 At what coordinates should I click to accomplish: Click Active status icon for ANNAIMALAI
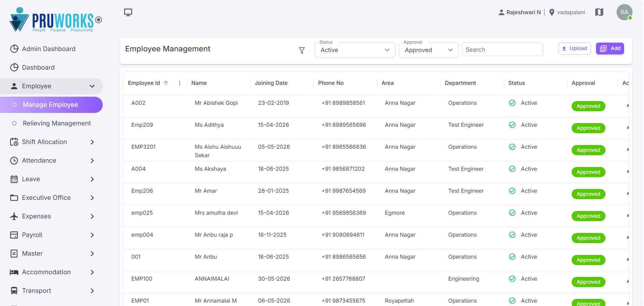(512, 279)
